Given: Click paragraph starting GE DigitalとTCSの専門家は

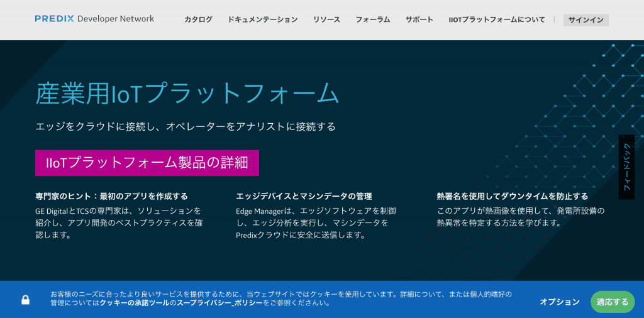Looking at the screenshot, I should (x=119, y=223).
